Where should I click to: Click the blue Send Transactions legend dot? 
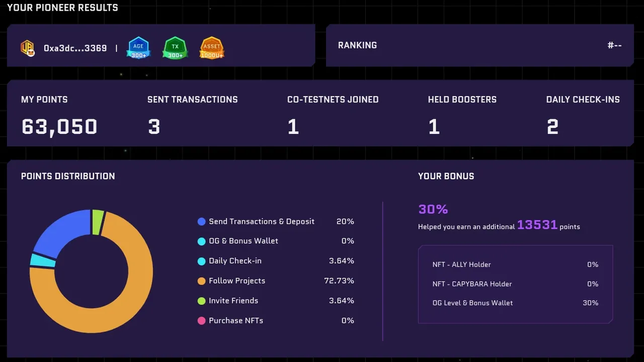coord(202,222)
